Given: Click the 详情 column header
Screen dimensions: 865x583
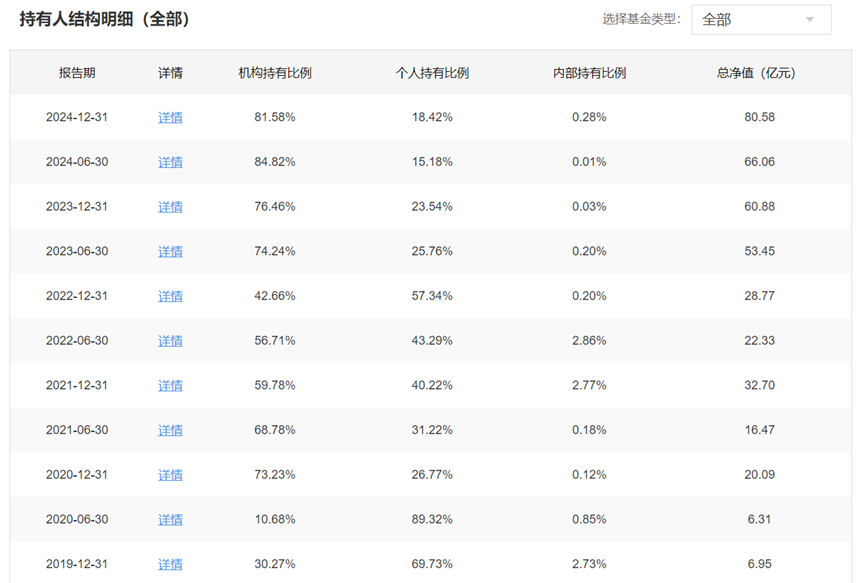Looking at the screenshot, I should 170,73.
